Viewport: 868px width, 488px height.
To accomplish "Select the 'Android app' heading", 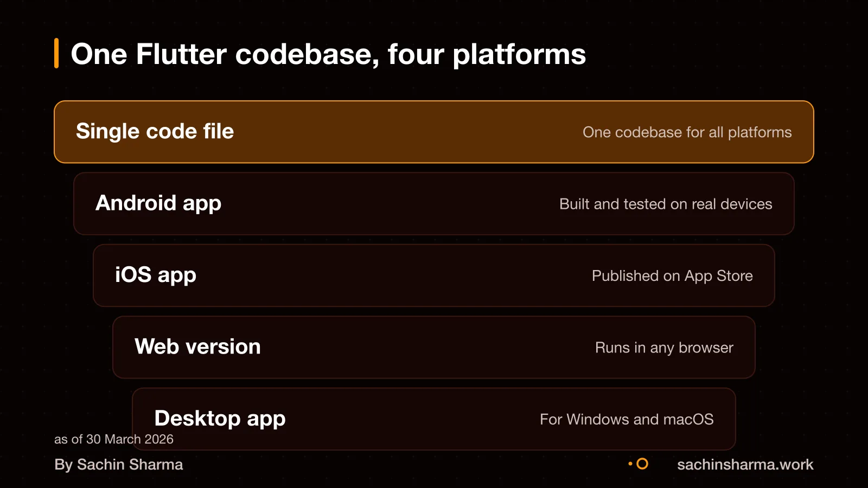I will [x=158, y=203].
